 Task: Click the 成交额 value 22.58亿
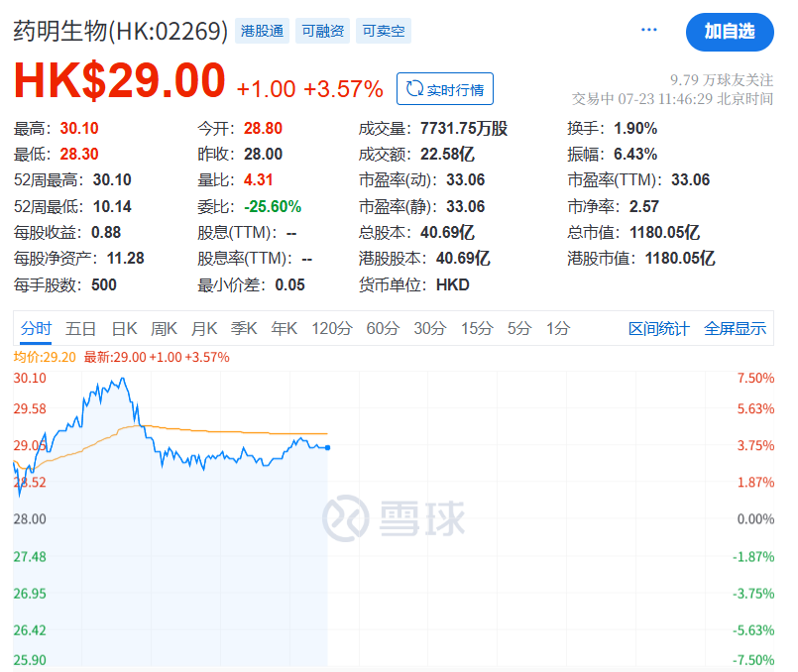click(447, 155)
